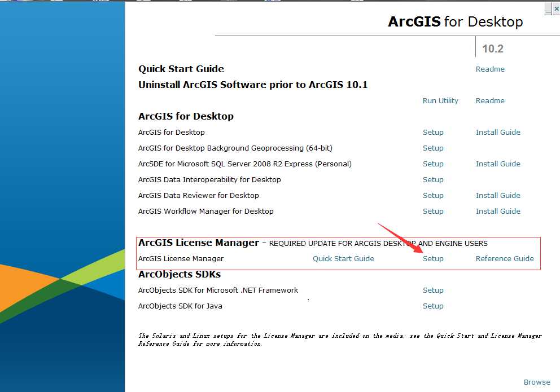Open Readme next to Run Utility
Viewport: 560px width, 392px height.
(x=490, y=100)
